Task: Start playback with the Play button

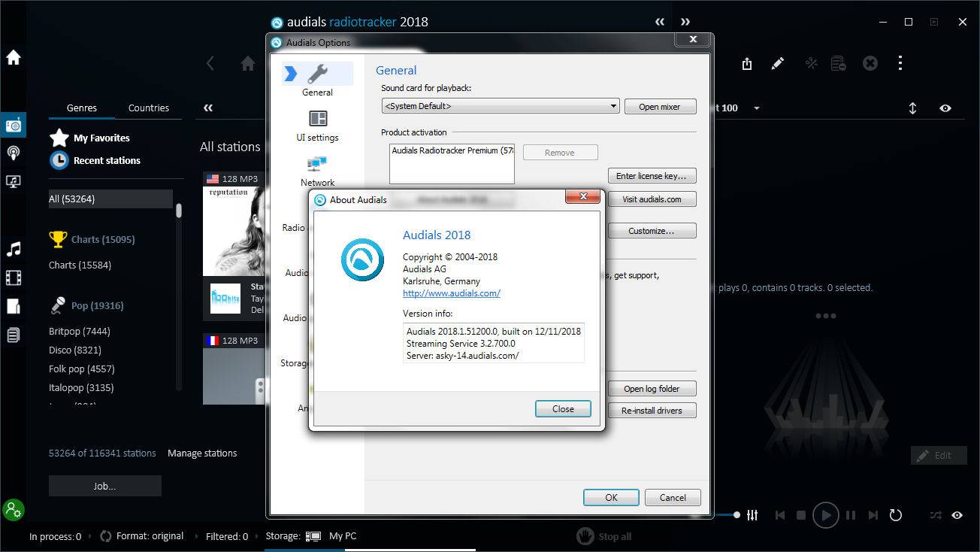Action: (x=825, y=515)
